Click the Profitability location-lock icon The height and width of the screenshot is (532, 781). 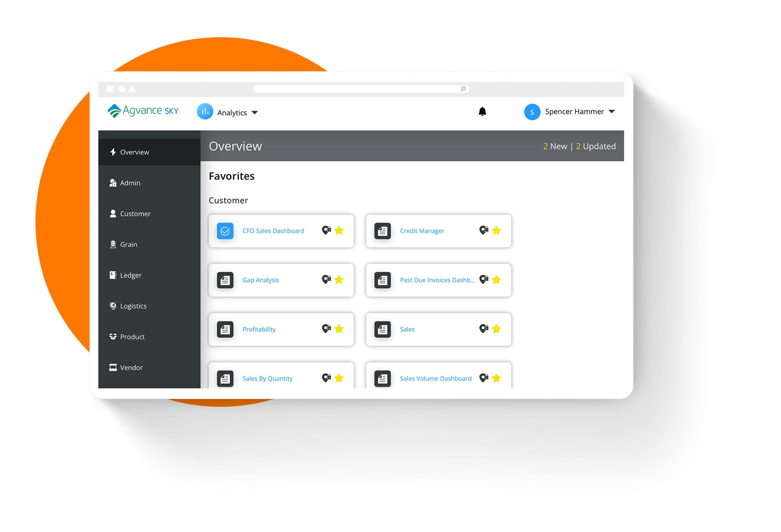pos(326,329)
